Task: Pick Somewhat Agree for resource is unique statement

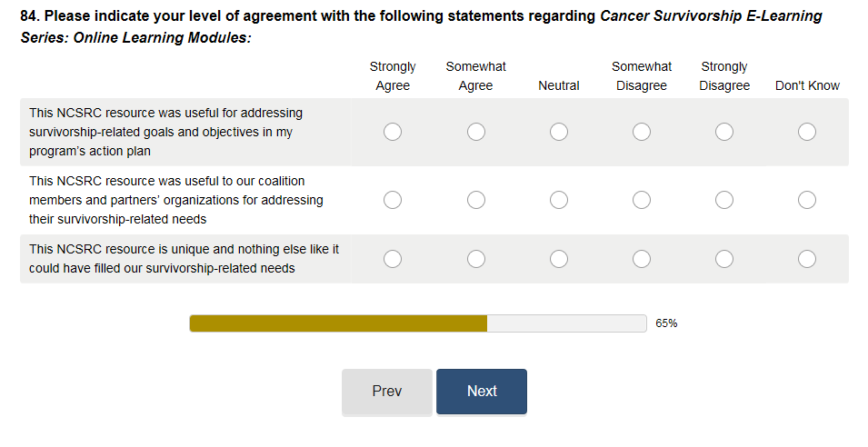Action: (476, 260)
